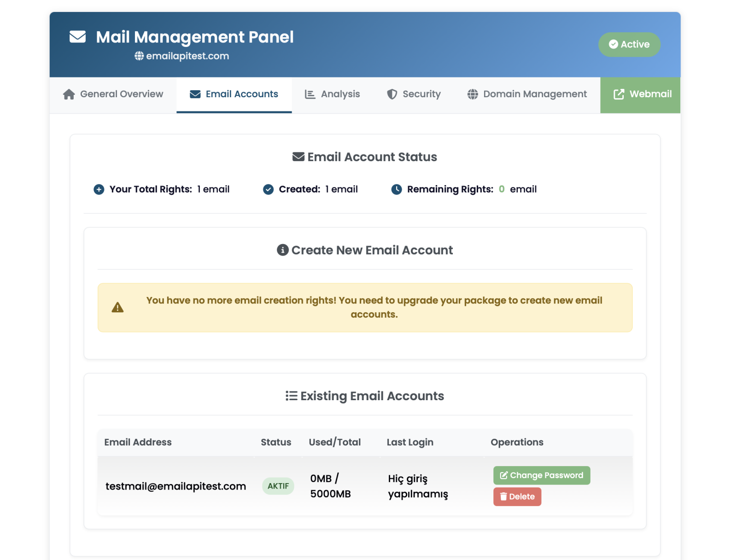Click the list icon beside Existing Email Accounts
The image size is (737, 560).
291,396
